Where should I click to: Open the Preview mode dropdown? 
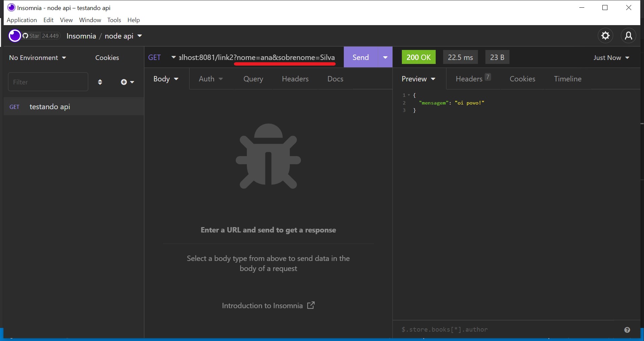(x=418, y=79)
